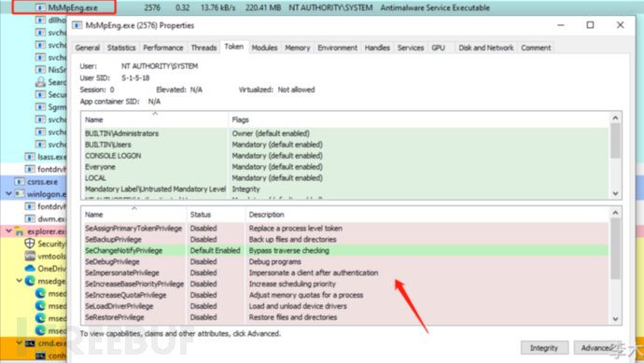This screenshot has width=644, height=363.
Task: Click the privileges list scrollbar down arrow
Action: coord(615,319)
